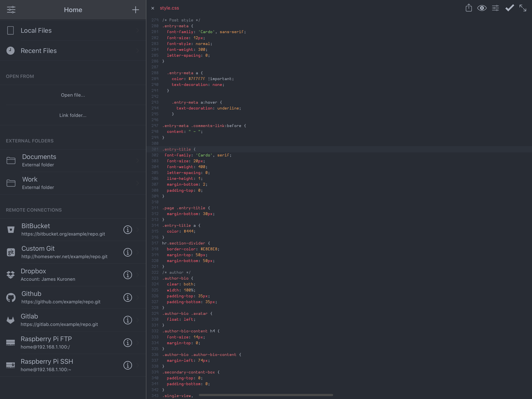Click the Recent Files clock icon
Screen dimensions: 532x399
click(10, 50)
